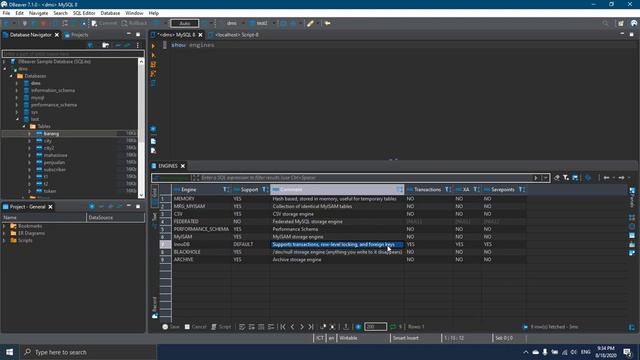The width and height of the screenshot is (640, 360).
Task: Select ER Diagrams folder in Project panel
Action: click(x=31, y=233)
